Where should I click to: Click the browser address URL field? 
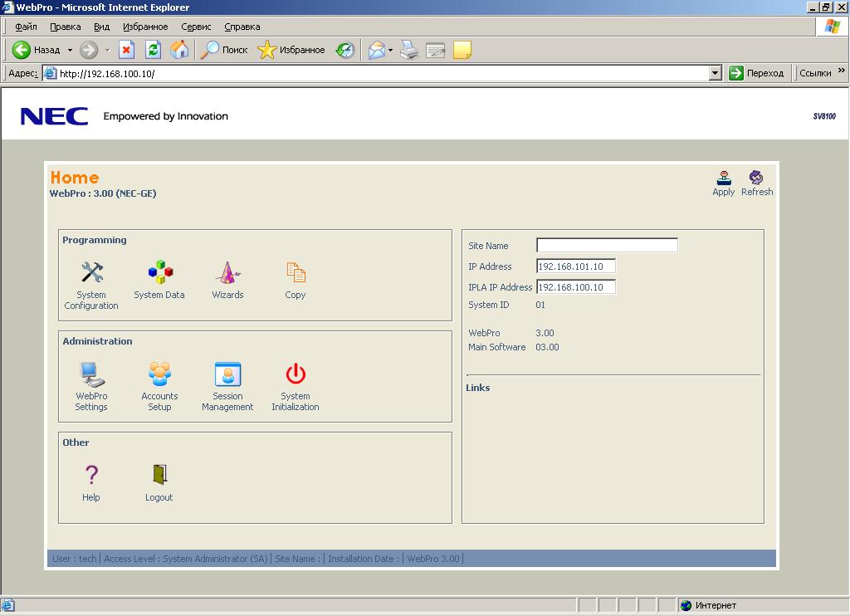pyautogui.click(x=376, y=73)
